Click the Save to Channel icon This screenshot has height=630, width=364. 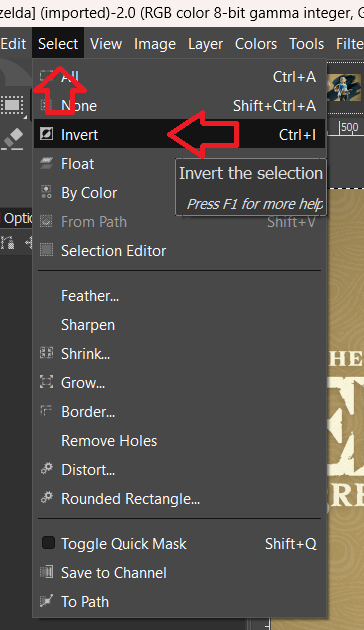click(47, 572)
